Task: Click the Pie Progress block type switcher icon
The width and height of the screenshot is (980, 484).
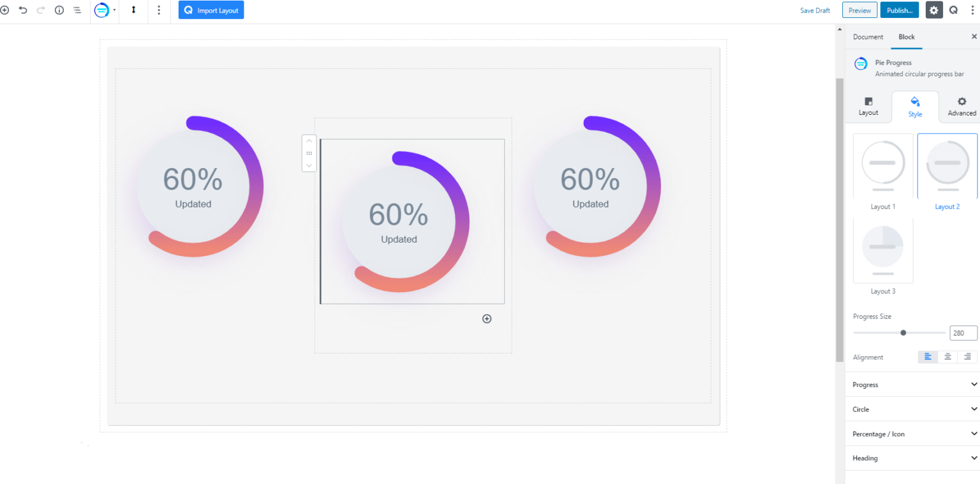Action: point(102,10)
